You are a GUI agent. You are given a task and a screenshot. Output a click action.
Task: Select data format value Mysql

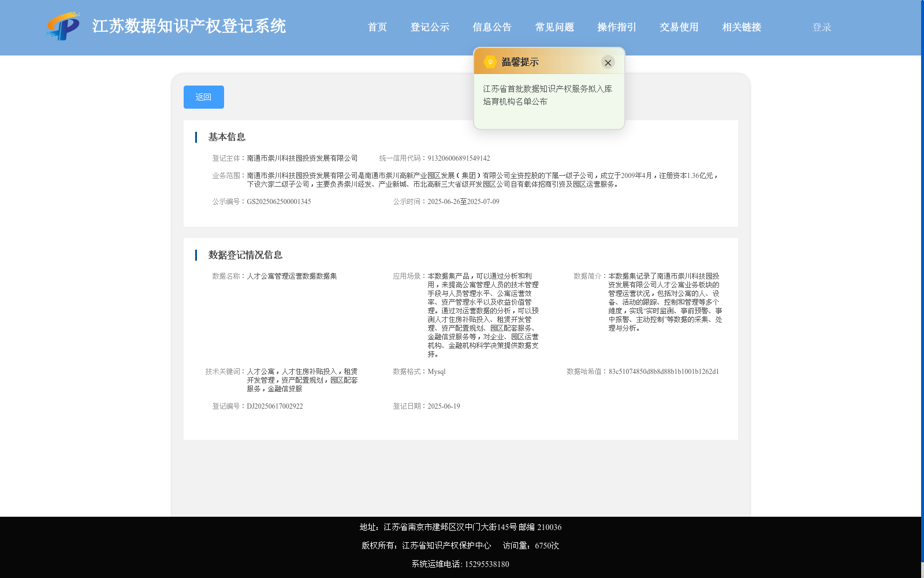[x=437, y=372]
